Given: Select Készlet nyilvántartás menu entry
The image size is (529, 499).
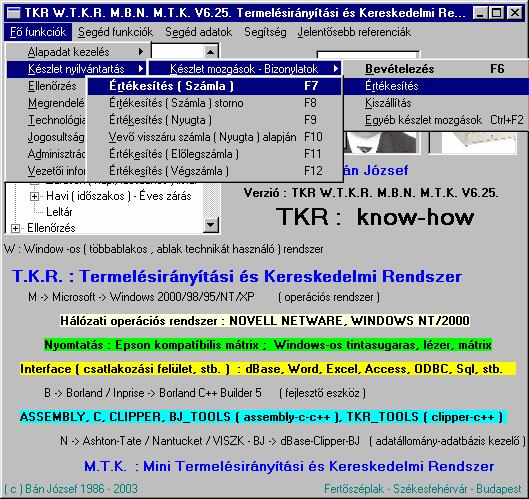Looking at the screenshot, I should point(77,69).
